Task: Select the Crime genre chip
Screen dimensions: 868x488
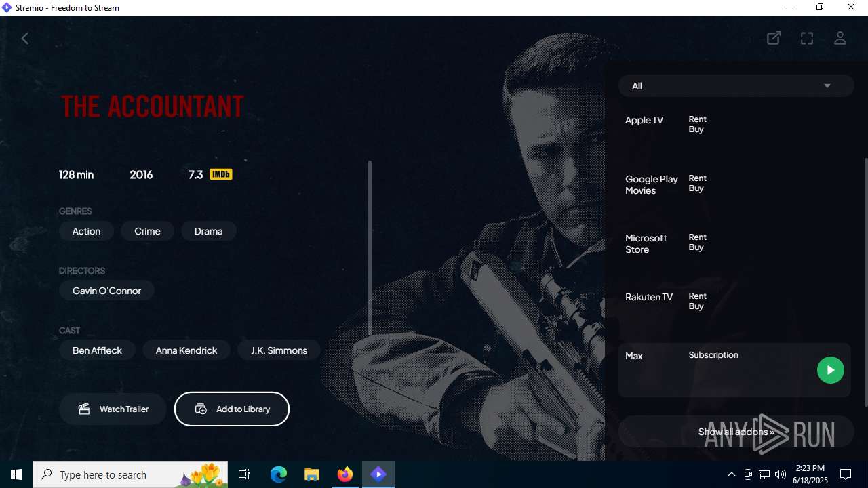Action: click(x=147, y=231)
